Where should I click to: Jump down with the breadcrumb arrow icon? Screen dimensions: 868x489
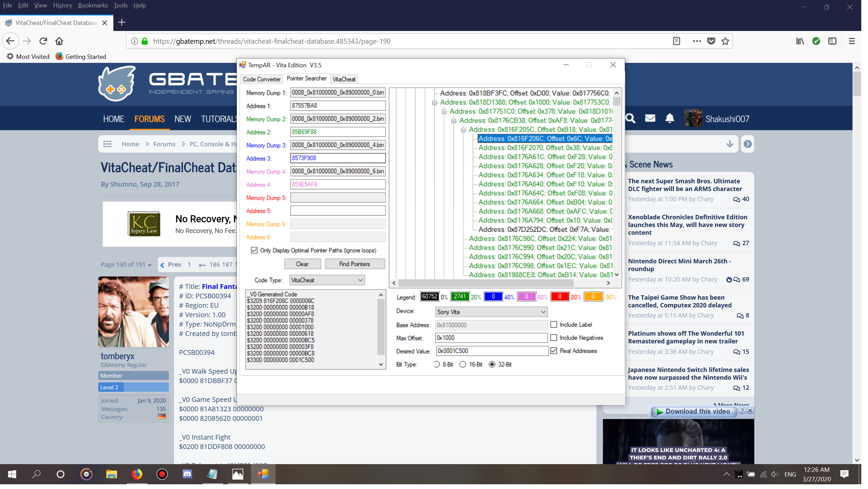(x=730, y=145)
